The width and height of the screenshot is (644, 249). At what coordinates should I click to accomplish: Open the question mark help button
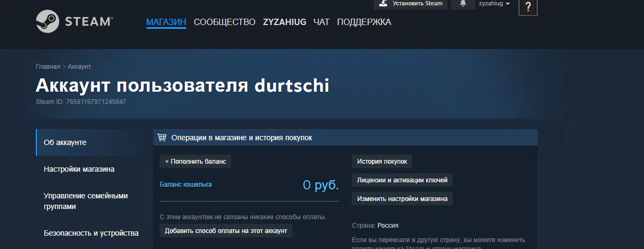pyautogui.click(x=528, y=7)
